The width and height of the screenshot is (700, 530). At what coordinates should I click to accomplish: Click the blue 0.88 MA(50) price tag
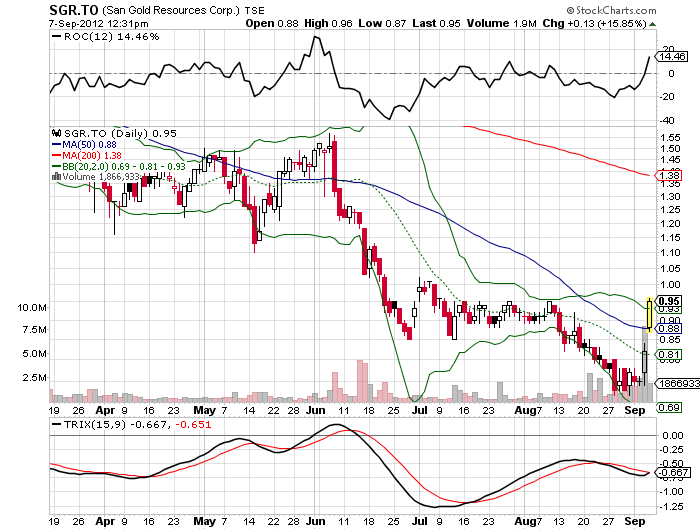click(668, 329)
